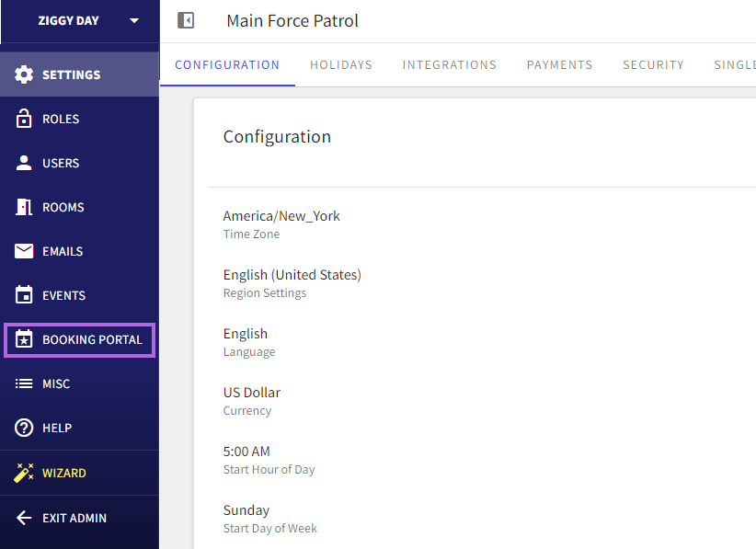The image size is (756, 549).
Task: Change the Start Day of Week setting
Action: point(269,518)
